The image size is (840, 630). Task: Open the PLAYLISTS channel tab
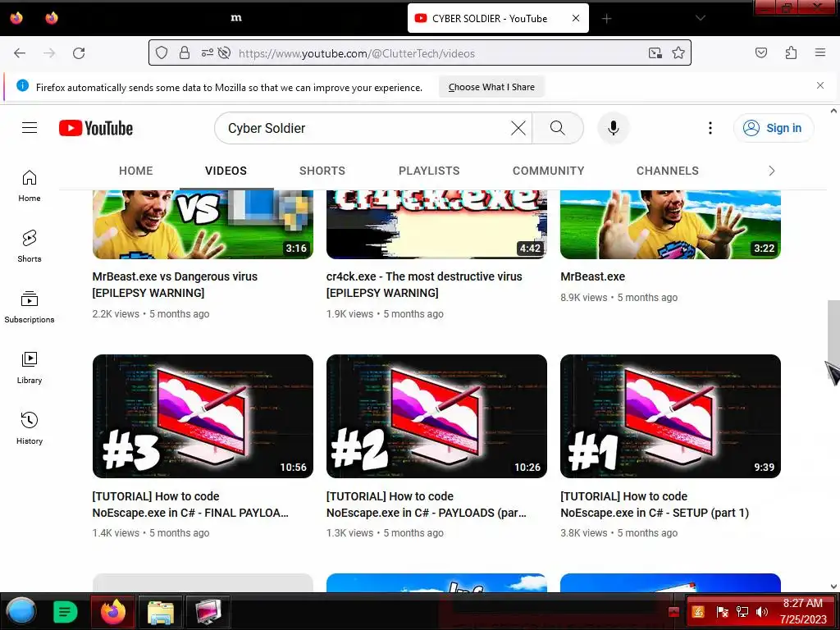point(429,171)
